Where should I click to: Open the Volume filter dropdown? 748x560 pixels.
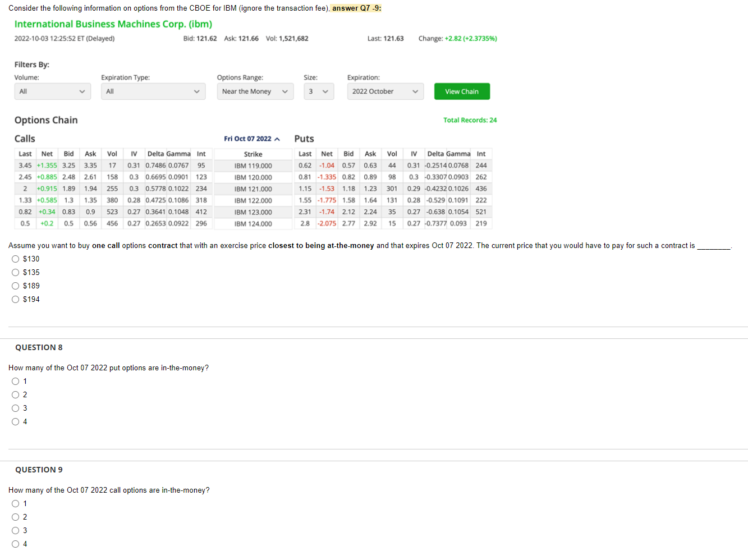52,91
